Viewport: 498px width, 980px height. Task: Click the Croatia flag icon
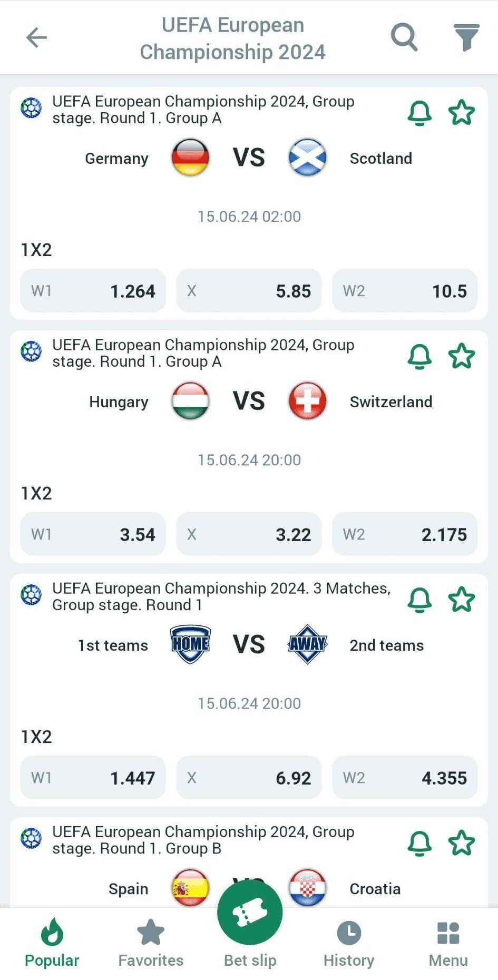point(308,888)
